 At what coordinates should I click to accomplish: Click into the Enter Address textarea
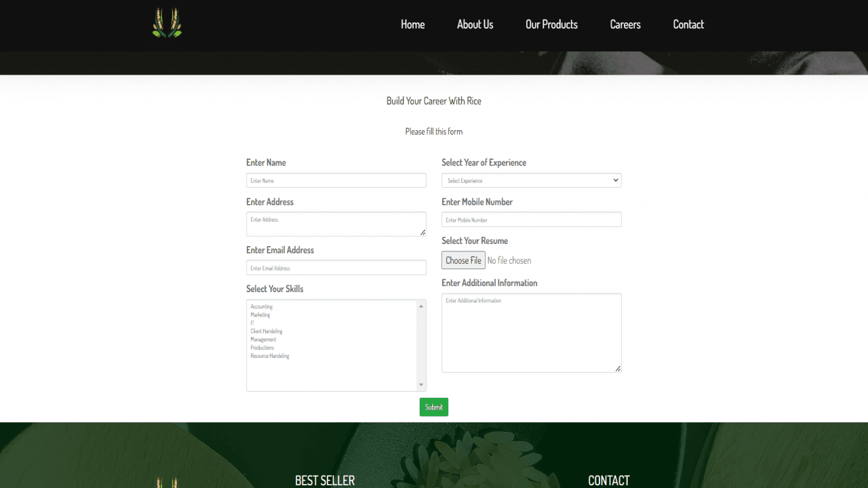pos(336,224)
